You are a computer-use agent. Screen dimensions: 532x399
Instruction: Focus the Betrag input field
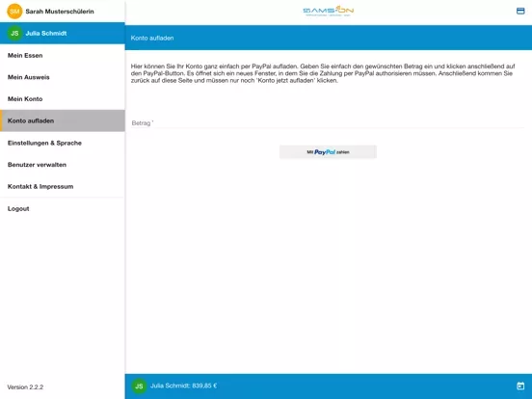[x=328, y=122]
